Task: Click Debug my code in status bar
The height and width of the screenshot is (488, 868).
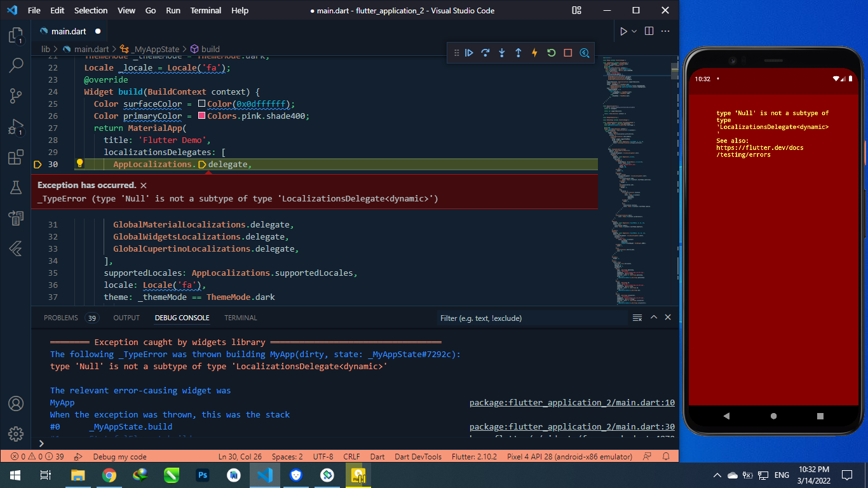Action: tap(119, 456)
